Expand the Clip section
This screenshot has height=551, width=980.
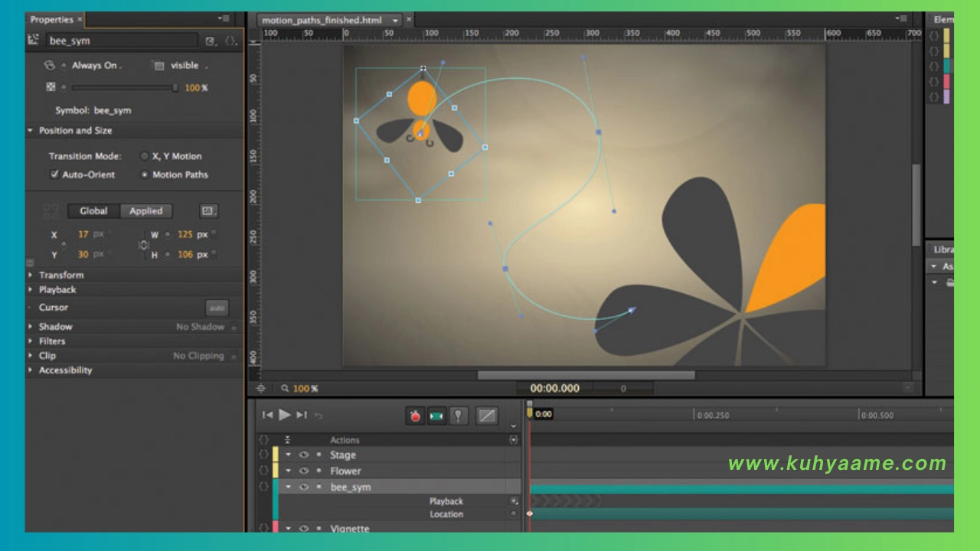tap(31, 356)
